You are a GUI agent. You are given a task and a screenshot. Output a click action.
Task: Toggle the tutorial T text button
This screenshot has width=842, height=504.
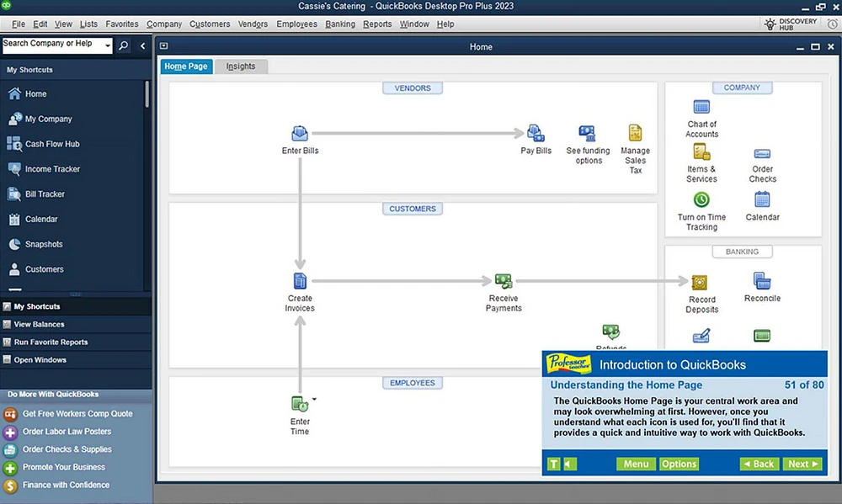[554, 464]
